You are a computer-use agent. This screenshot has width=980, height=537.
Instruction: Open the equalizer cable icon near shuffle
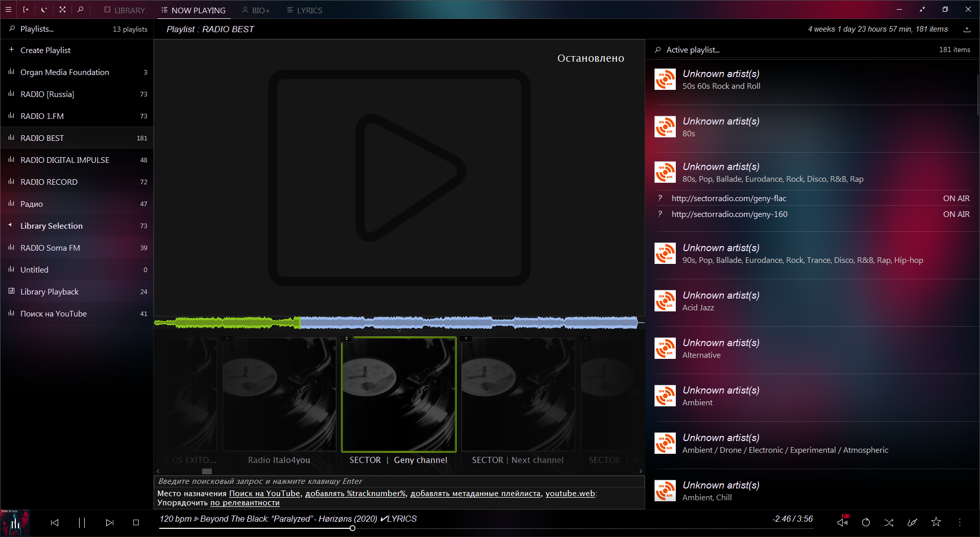[x=913, y=522]
